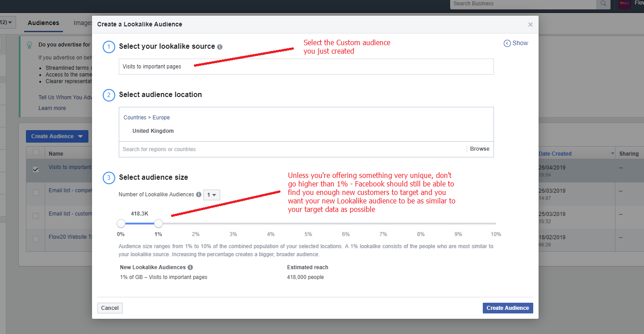Click the Show panel arrow icon
The width and height of the screenshot is (644, 334).
507,43
